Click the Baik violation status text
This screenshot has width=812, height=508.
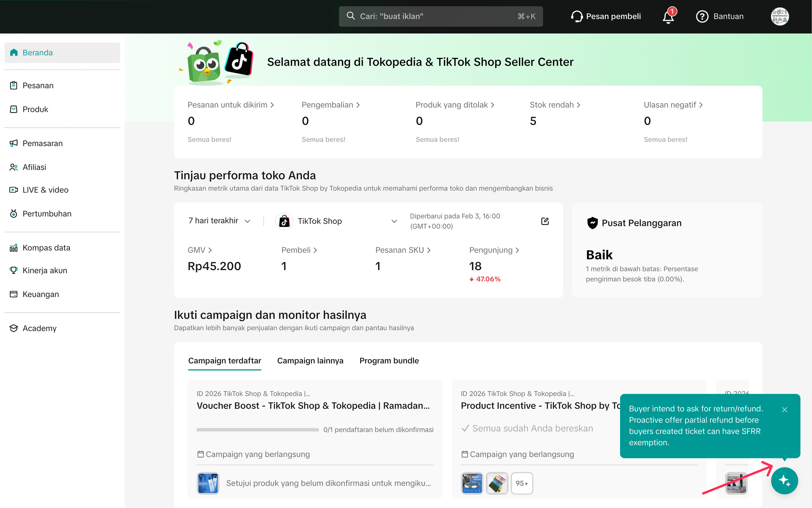599,255
